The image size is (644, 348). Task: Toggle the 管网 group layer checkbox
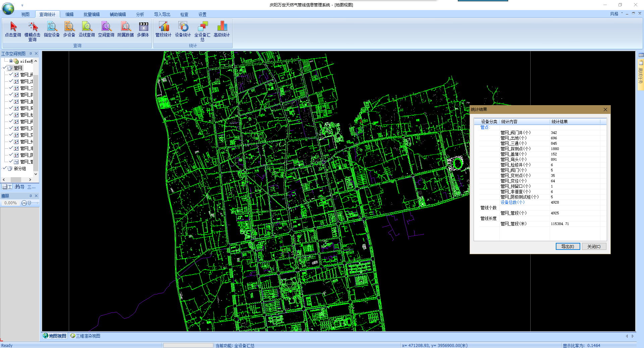5,68
